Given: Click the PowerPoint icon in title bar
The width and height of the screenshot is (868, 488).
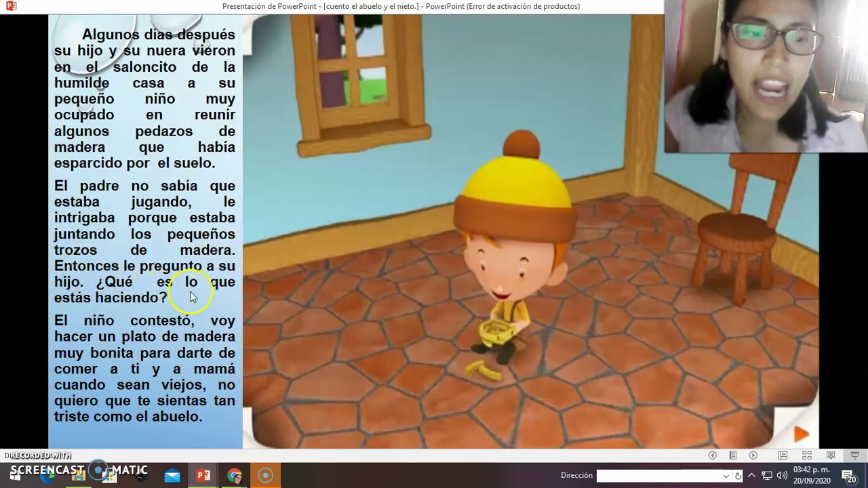Looking at the screenshot, I should (x=10, y=6).
